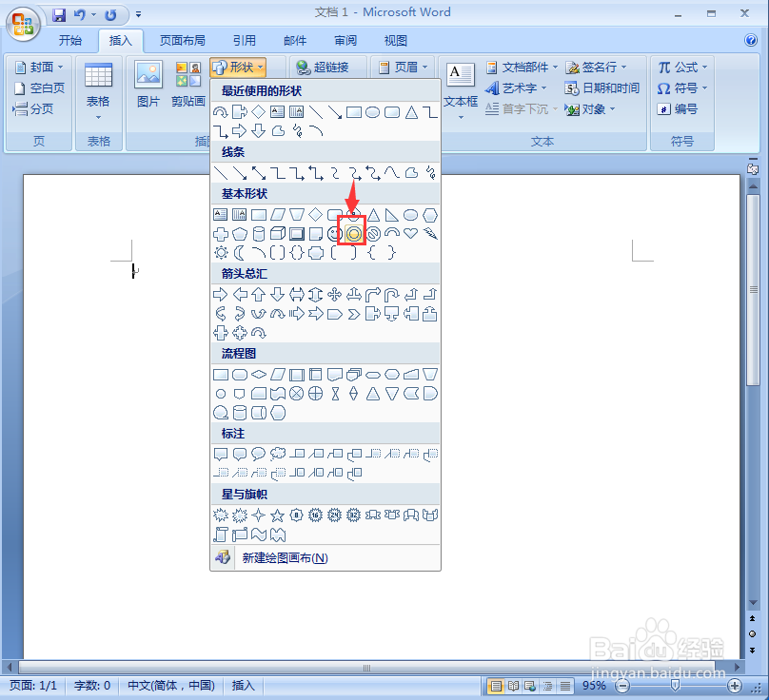Pick the hexagon basic shape
The height and width of the screenshot is (700, 769).
click(x=430, y=215)
